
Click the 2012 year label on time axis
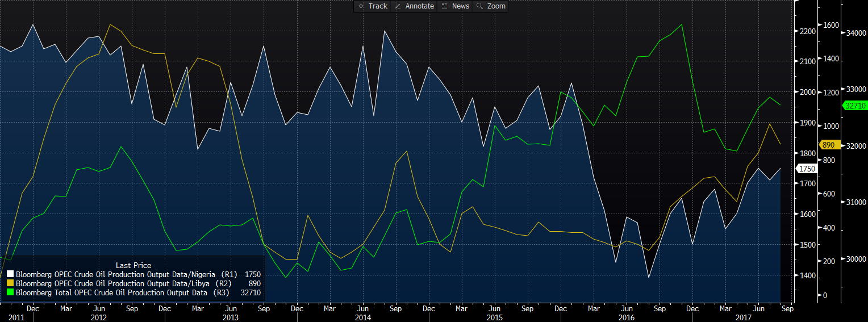(x=99, y=317)
